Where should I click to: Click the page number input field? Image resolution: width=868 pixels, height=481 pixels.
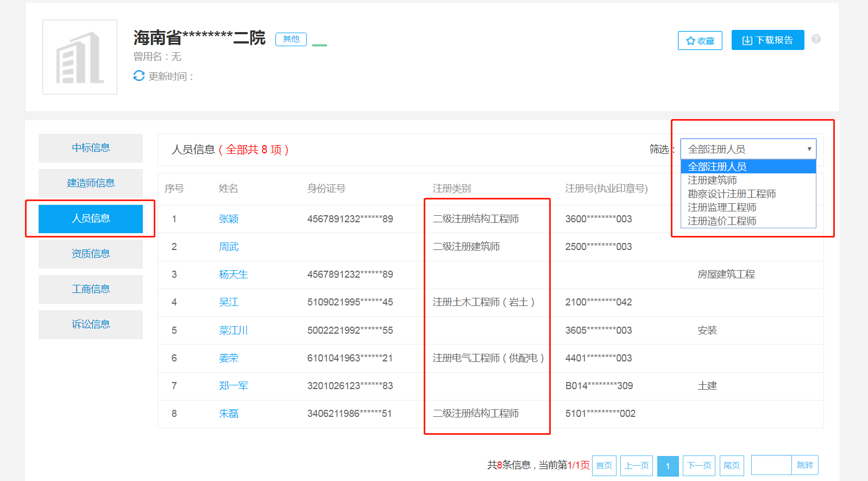771,465
